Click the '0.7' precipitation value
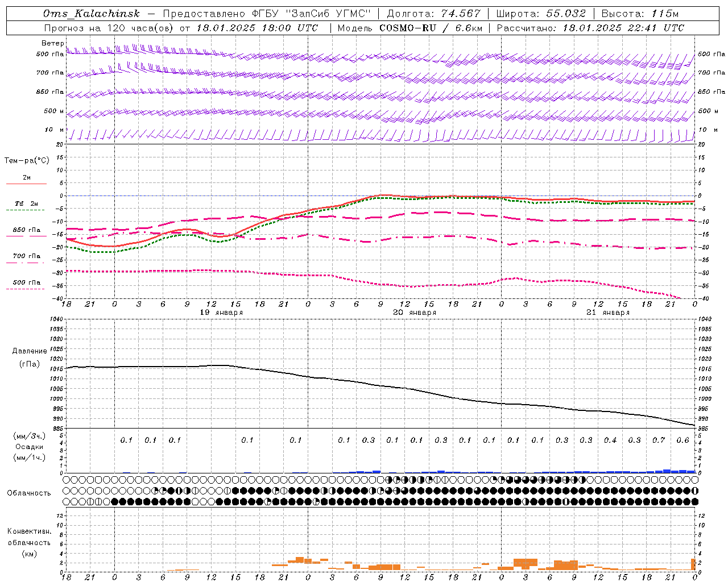Screen dimensions: 728x582 [659, 440]
